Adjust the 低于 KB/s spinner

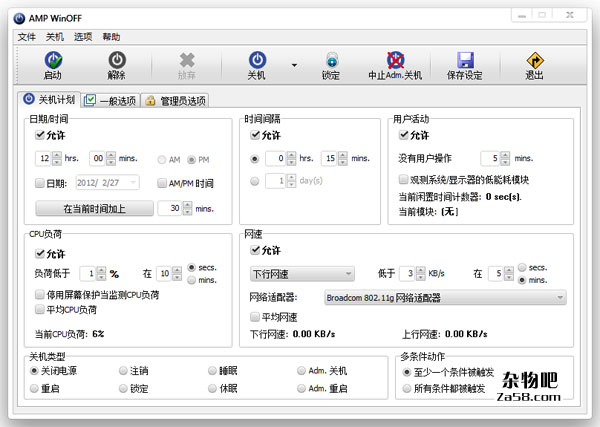pyautogui.click(x=420, y=274)
